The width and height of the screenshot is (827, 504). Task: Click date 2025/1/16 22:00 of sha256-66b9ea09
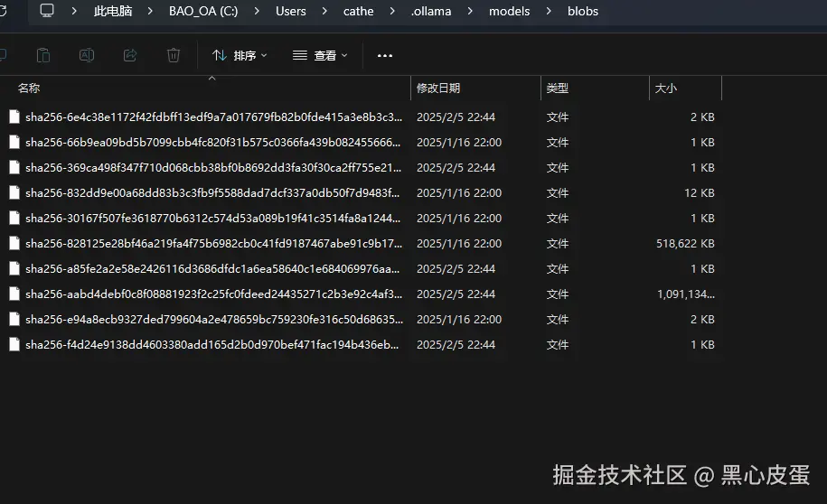point(459,143)
